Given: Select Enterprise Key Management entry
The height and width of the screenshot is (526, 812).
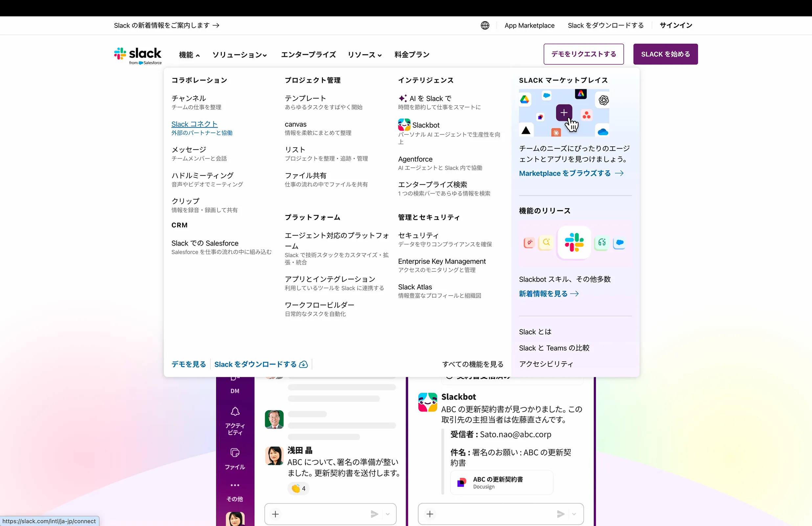Looking at the screenshot, I should pyautogui.click(x=442, y=265).
